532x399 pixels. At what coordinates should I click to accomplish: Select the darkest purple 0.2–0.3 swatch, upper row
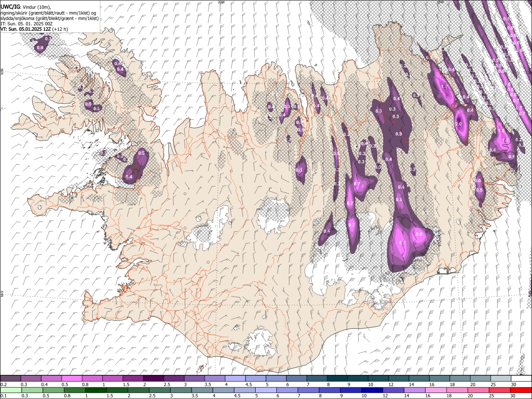pyautogui.click(x=10, y=379)
